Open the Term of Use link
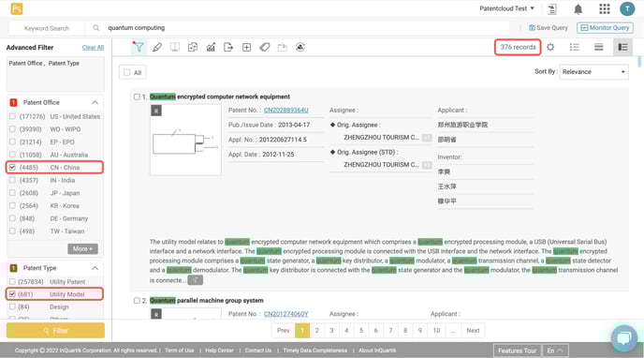 tap(180, 351)
